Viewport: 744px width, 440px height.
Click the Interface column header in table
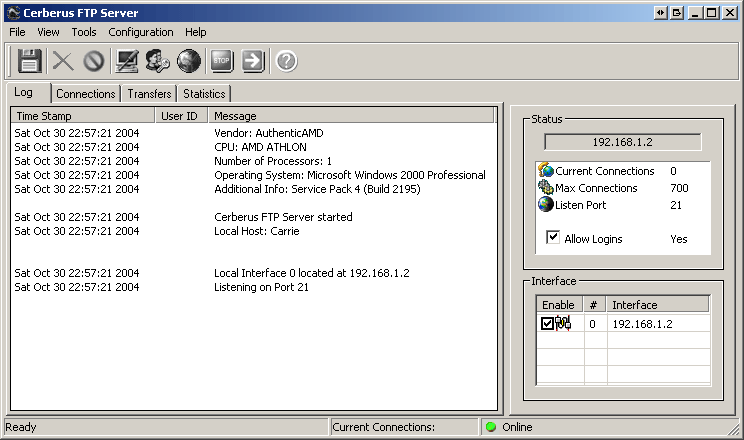pos(658,305)
